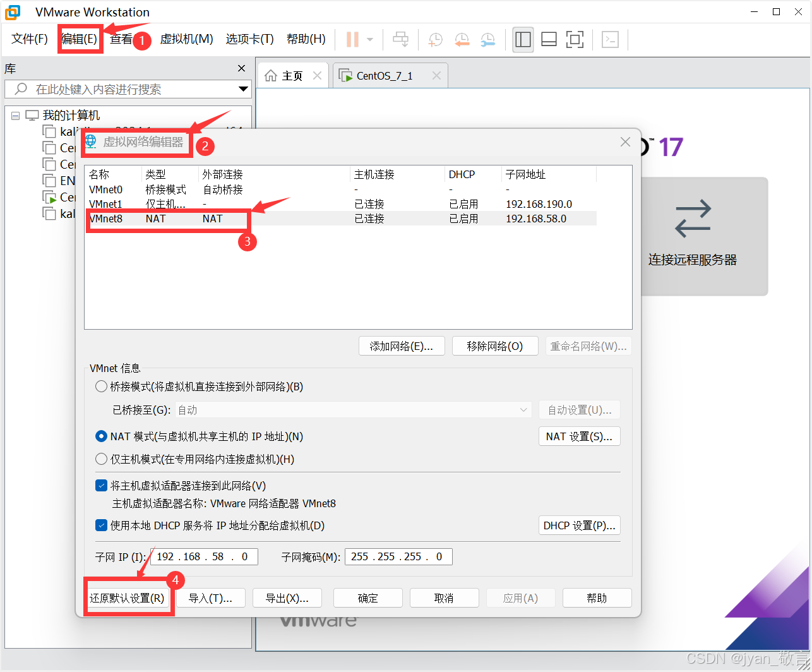Close the 虚拟网络编辑器 dialog with X

[625, 142]
